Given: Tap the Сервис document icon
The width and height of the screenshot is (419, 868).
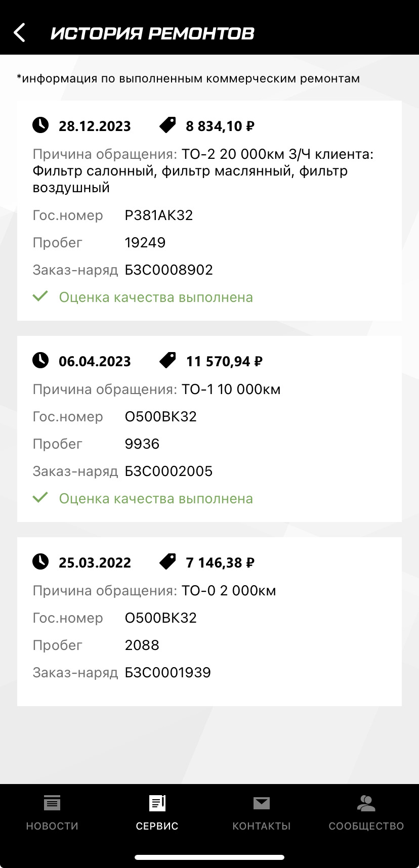Looking at the screenshot, I should tap(157, 803).
